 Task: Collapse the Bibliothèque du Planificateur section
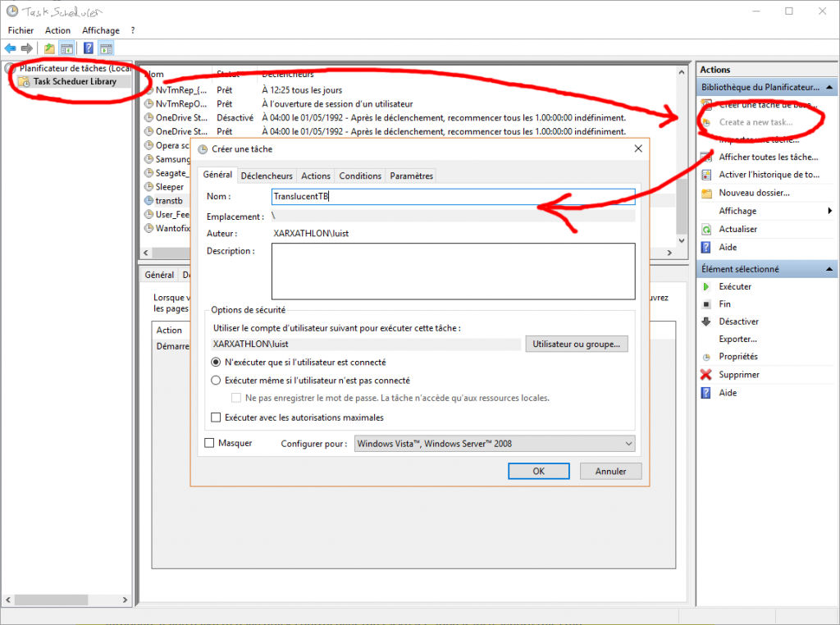coord(829,87)
